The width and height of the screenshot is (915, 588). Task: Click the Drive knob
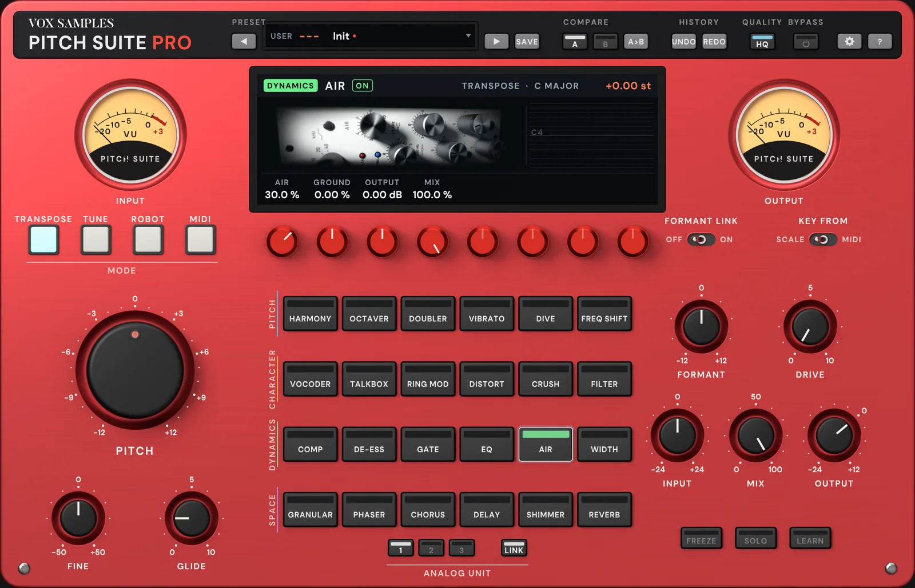[x=810, y=326]
